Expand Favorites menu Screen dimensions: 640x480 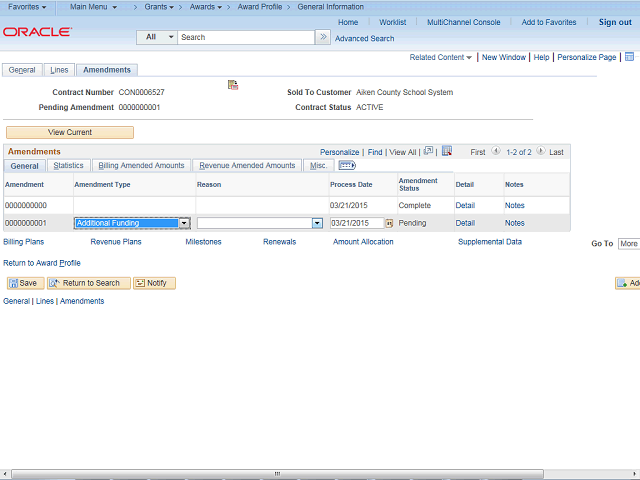click(x=27, y=7)
